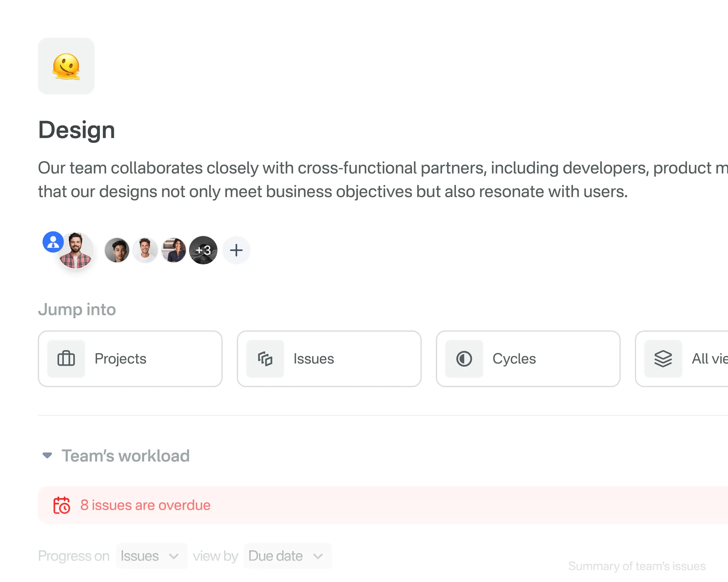Open the Issues progress dropdown
This screenshot has width=728, height=582.
coord(151,556)
